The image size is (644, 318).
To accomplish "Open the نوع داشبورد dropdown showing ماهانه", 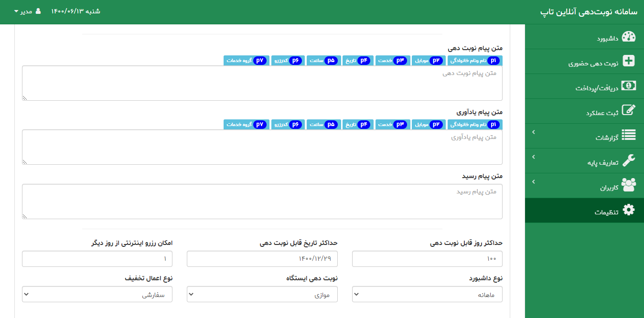I will (427, 294).
